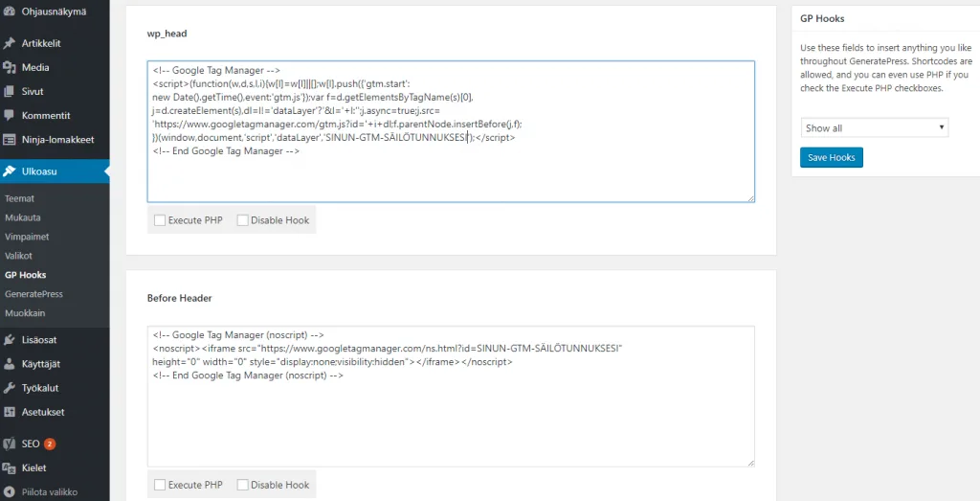Open Artikkelit menu item
980x501 pixels.
(x=55, y=43)
